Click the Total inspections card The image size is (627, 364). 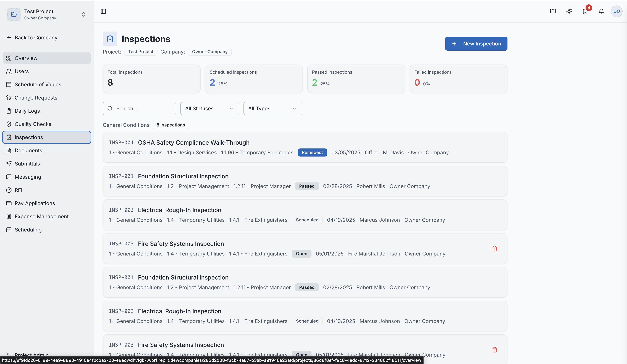pyautogui.click(x=151, y=79)
